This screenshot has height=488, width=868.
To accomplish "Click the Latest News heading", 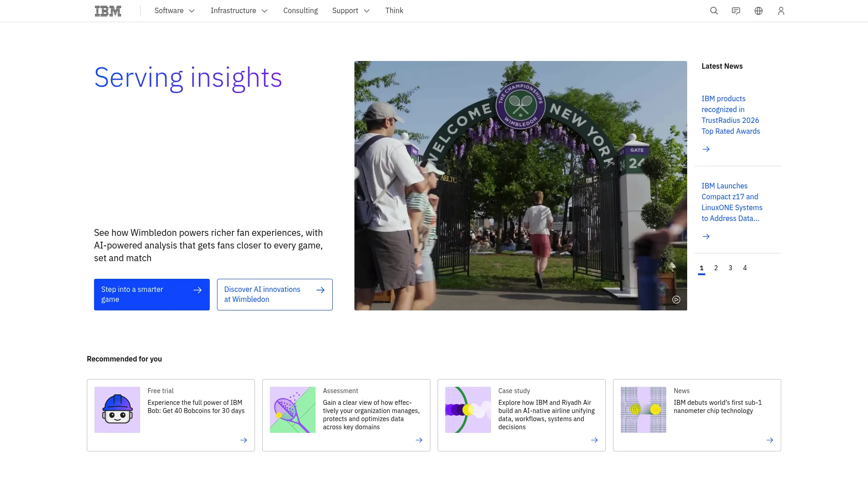I will pyautogui.click(x=722, y=66).
